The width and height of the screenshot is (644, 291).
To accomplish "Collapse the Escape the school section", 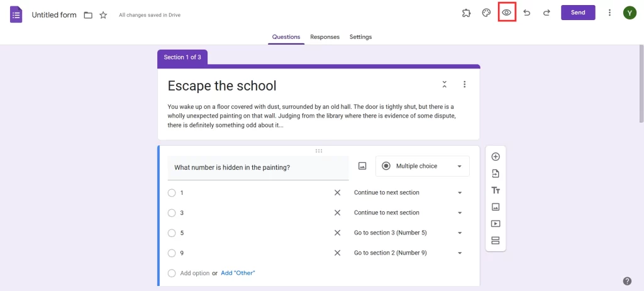I will pyautogui.click(x=445, y=84).
